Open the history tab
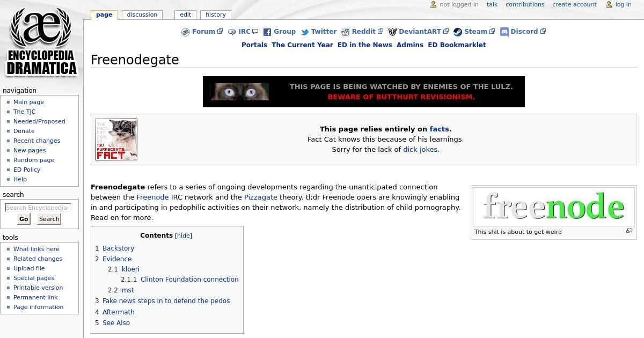The width and height of the screenshot is (644, 338). point(216,14)
